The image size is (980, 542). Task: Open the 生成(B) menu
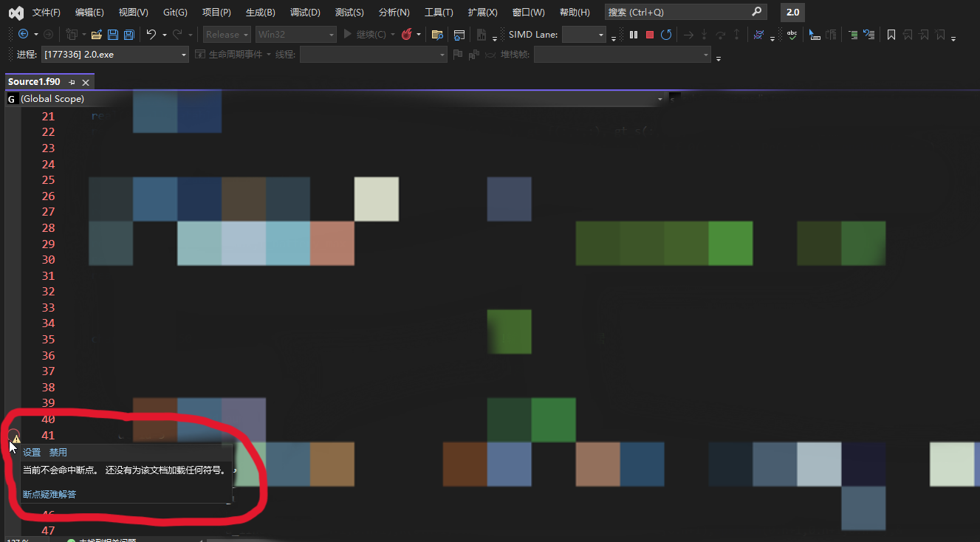tap(260, 12)
